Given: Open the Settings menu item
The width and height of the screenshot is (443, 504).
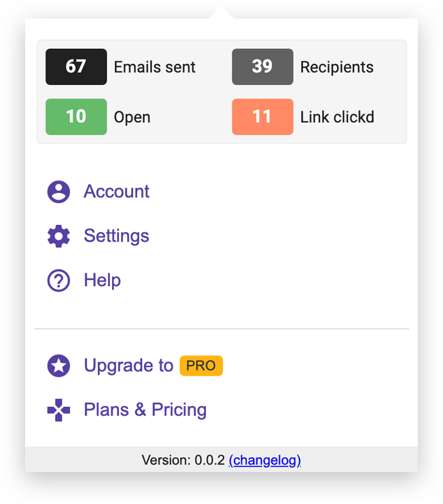Looking at the screenshot, I should 116,236.
